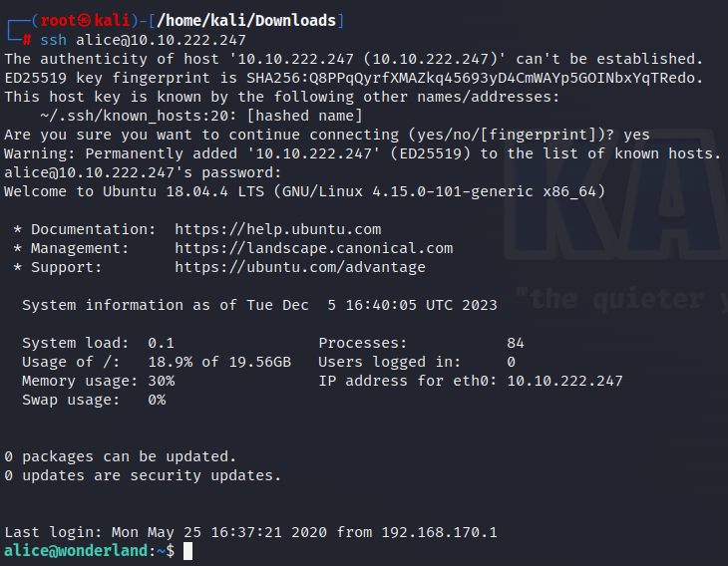Click the "Usage of /" 18.9% disk value
The height and width of the screenshot is (566, 728).
click(170, 362)
